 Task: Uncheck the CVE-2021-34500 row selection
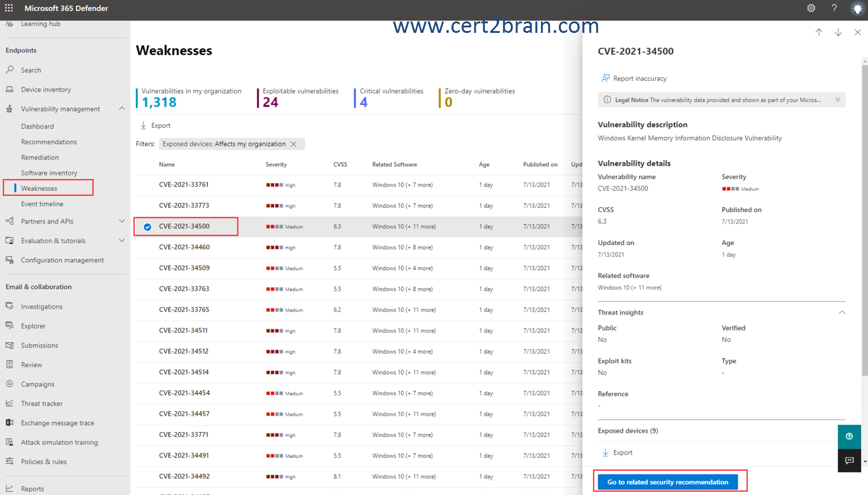coord(148,227)
